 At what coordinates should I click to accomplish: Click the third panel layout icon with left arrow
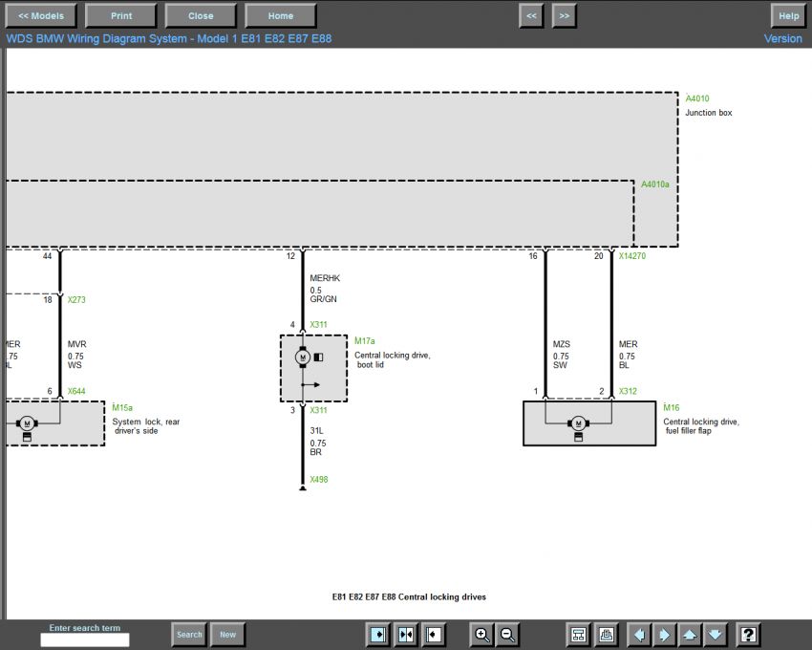[x=434, y=635]
